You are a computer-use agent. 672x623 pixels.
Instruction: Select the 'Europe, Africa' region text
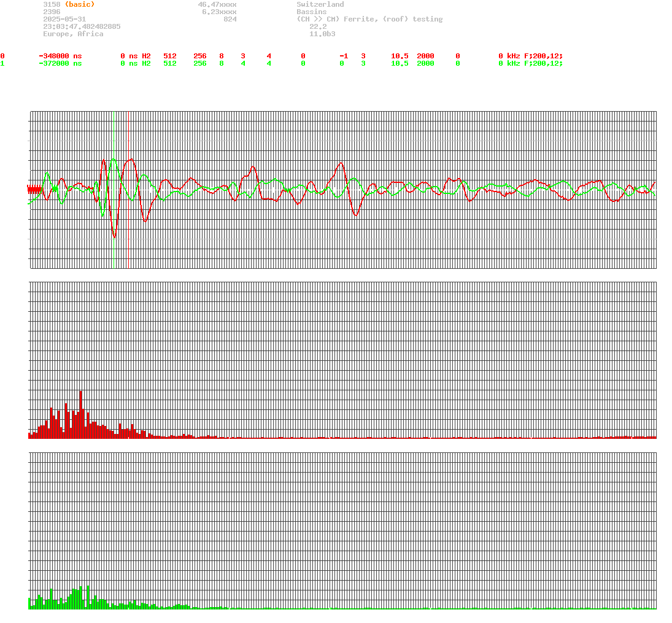pos(73,34)
